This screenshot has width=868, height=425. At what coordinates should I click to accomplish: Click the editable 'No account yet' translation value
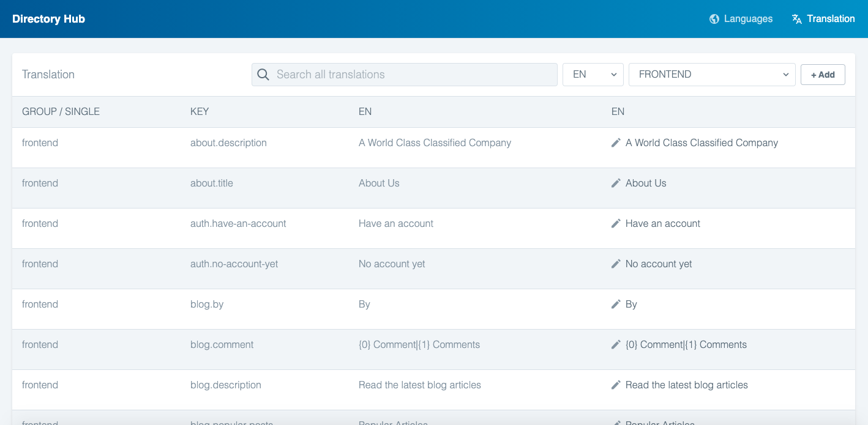tap(659, 264)
